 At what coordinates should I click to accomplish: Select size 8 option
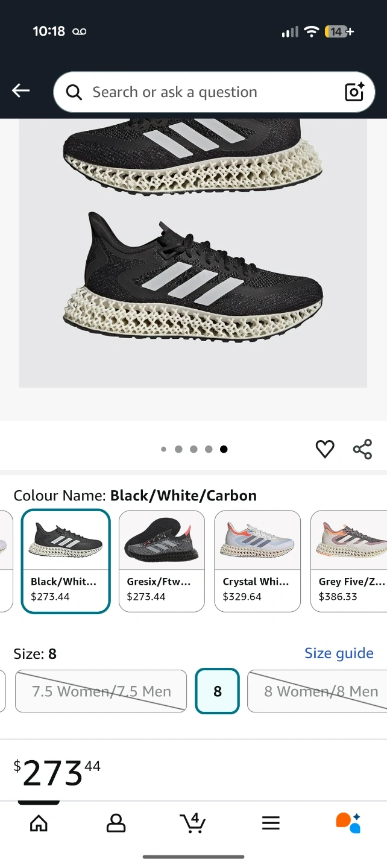tap(217, 691)
